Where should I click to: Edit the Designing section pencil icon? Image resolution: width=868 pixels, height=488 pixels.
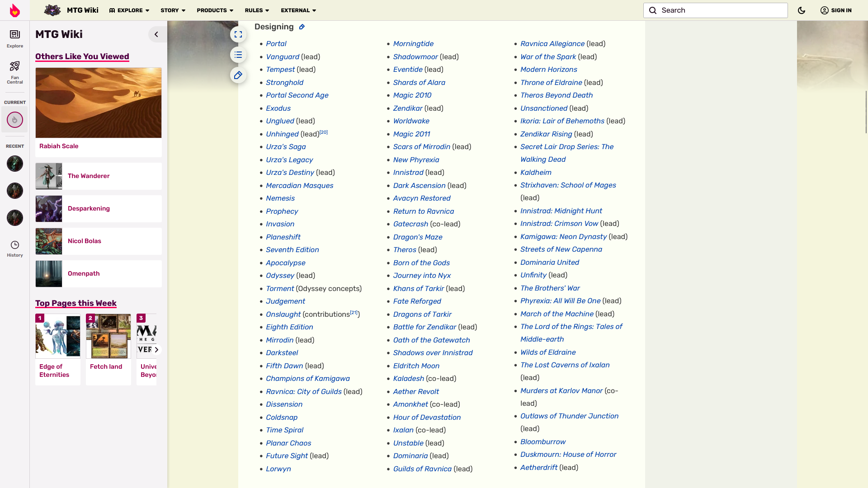coord(302,27)
